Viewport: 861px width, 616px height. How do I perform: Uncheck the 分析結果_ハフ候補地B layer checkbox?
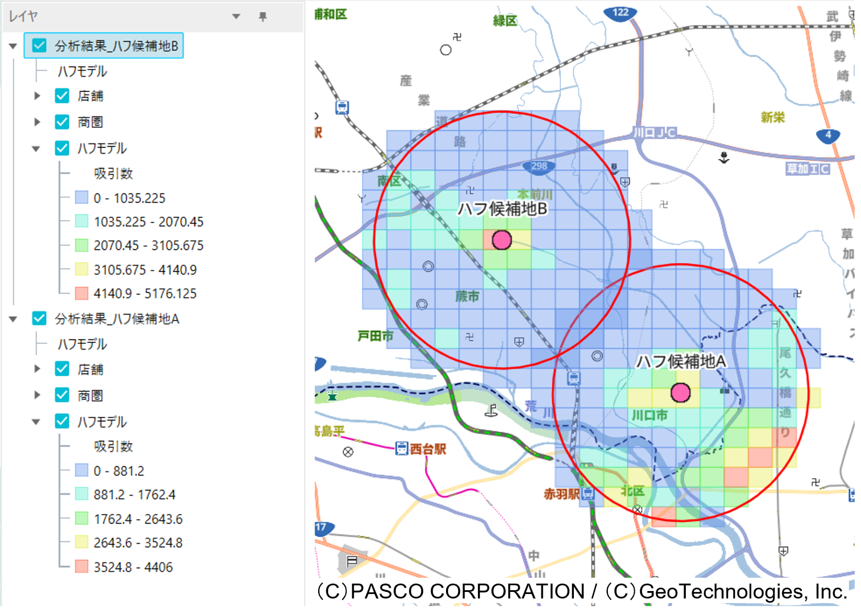point(39,46)
